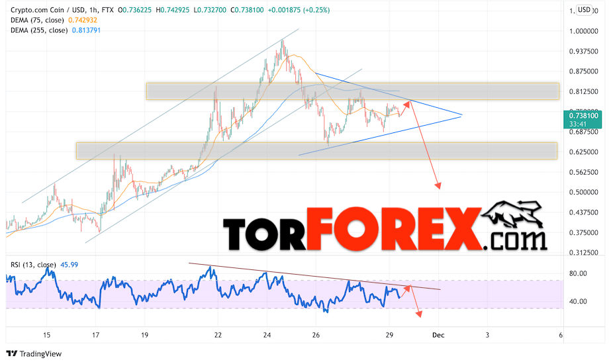Click the DEMA 75 value 0.742932
Image resolution: width=611 pixels, height=364 pixels.
pyautogui.click(x=83, y=21)
